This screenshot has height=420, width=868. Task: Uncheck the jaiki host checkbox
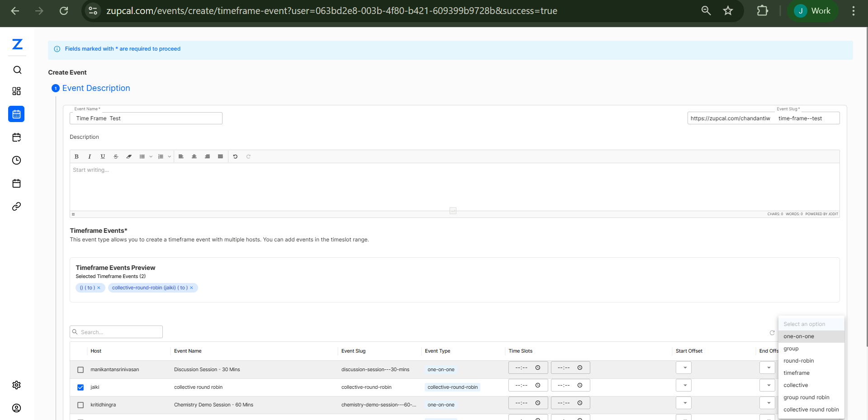pos(81,387)
